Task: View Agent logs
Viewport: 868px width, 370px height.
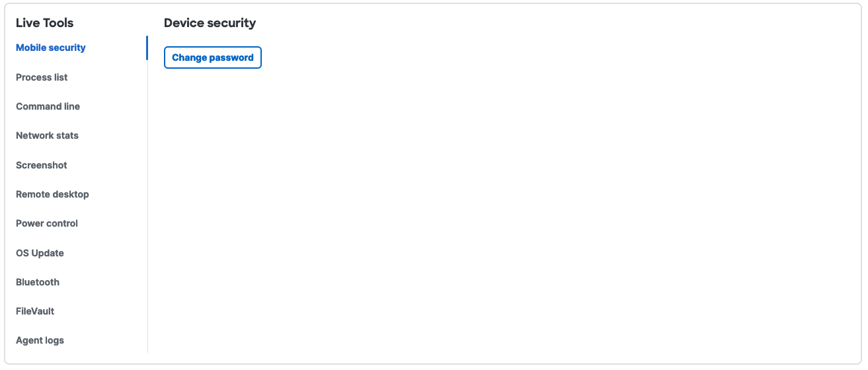Action: (40, 340)
